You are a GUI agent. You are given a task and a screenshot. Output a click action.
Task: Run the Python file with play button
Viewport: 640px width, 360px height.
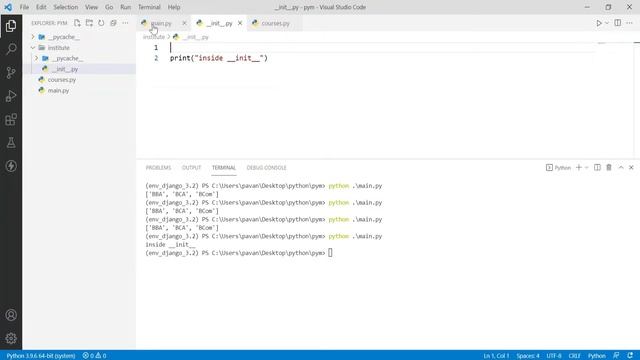point(599,23)
